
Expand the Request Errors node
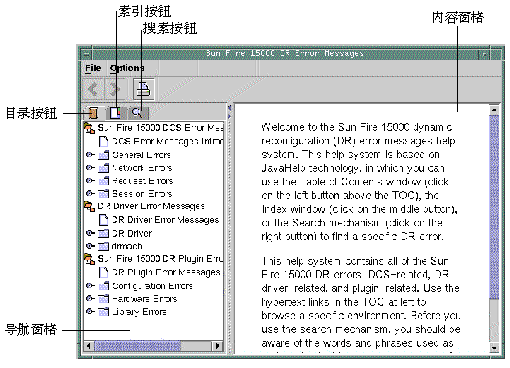click(x=89, y=181)
